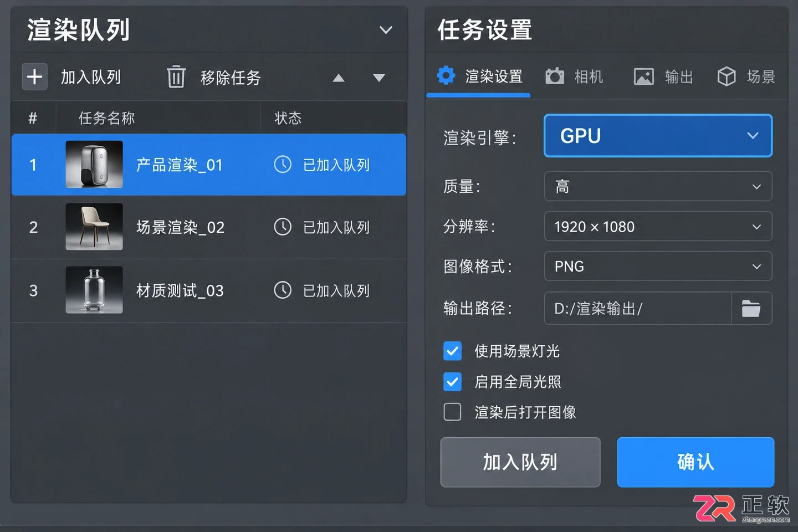Uncheck 使用场景灯光 checkbox
The image size is (798, 532).
452,351
